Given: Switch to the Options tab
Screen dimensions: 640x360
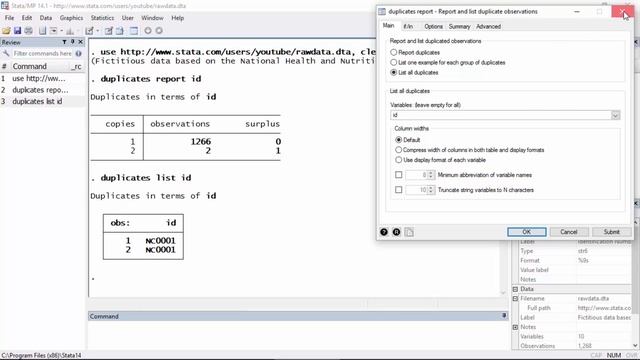Looking at the screenshot, I should point(433,26).
